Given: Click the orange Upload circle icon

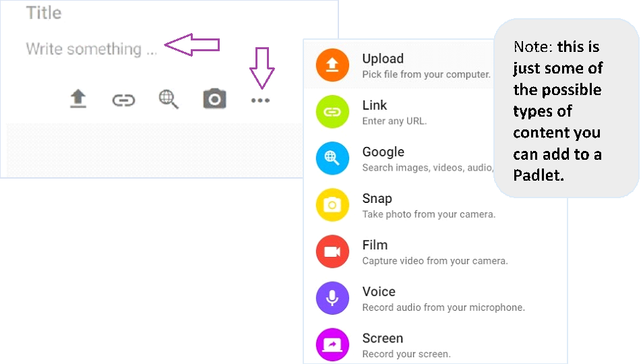Looking at the screenshot, I should [332, 65].
